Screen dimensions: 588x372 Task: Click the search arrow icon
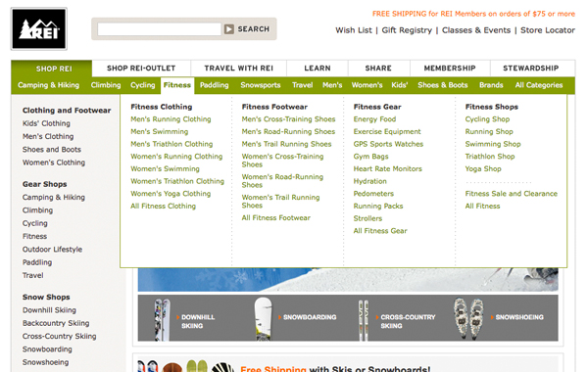point(229,28)
